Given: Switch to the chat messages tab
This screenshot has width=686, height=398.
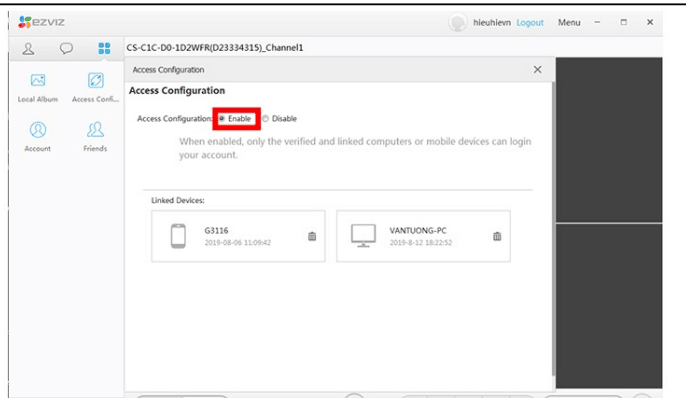Looking at the screenshot, I should 66,48.
